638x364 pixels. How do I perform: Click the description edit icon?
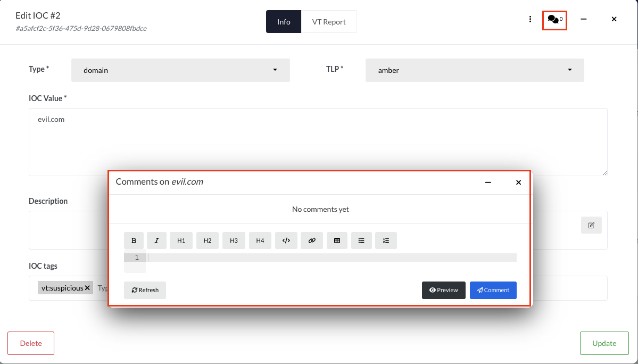tap(591, 225)
